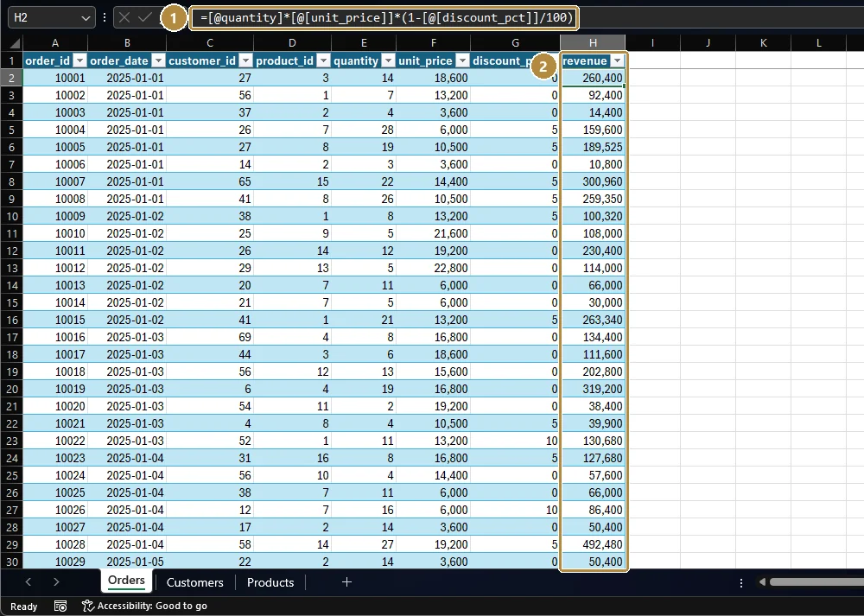Open the unit_price filter dropdown
This screenshot has width=864, height=616.
[463, 60]
